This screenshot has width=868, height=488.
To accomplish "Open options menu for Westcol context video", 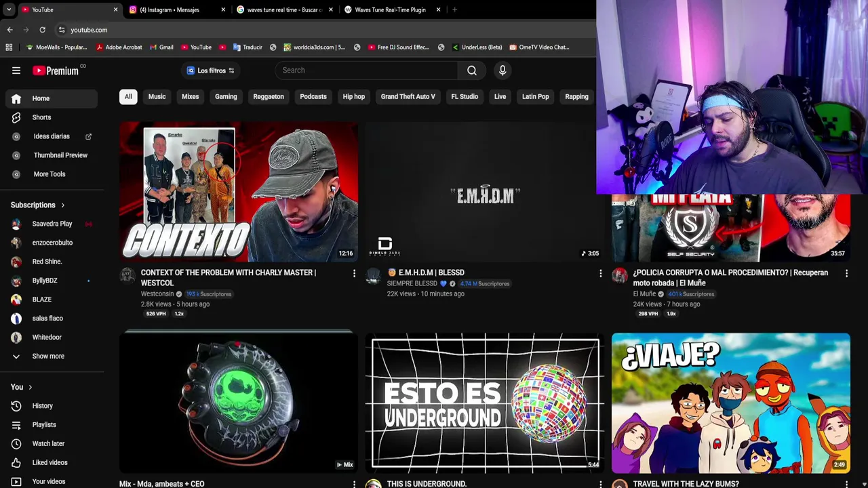I will pyautogui.click(x=354, y=273).
